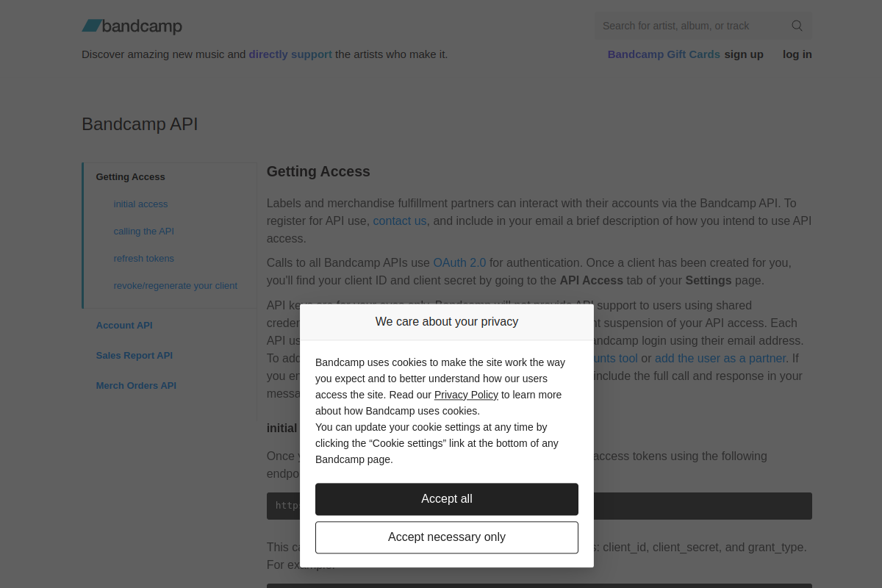Click the search magnifier icon
The height and width of the screenshot is (588, 882).
pyautogui.click(x=797, y=26)
